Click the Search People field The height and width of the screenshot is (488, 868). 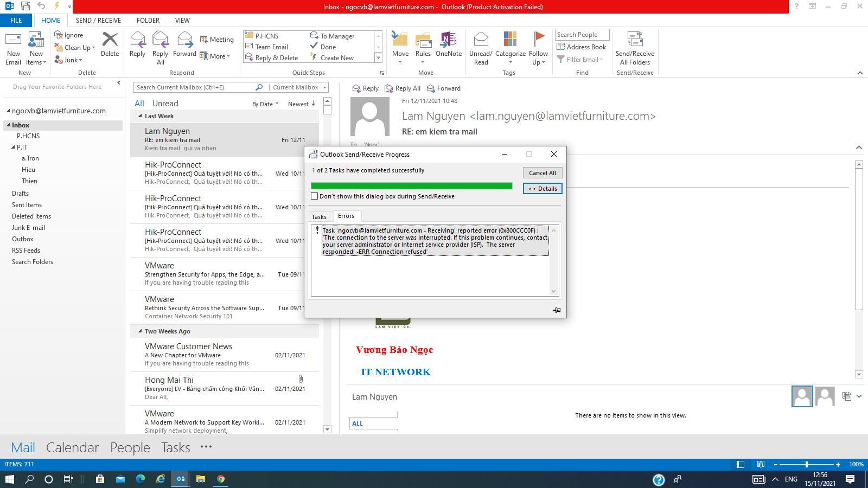(582, 35)
